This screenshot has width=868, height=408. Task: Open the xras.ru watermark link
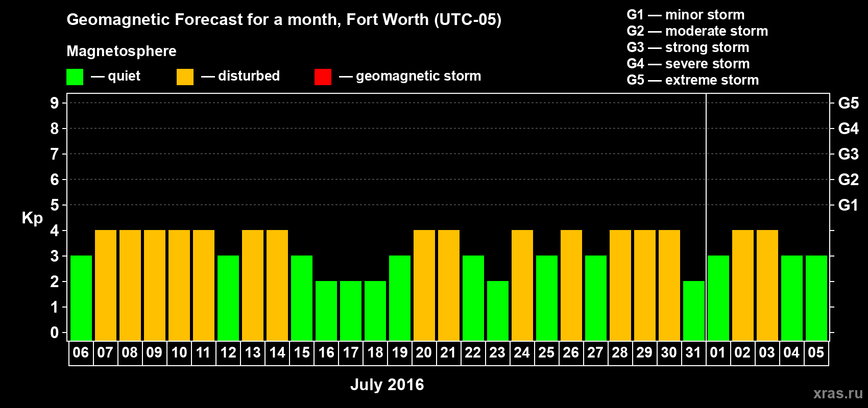(838, 393)
